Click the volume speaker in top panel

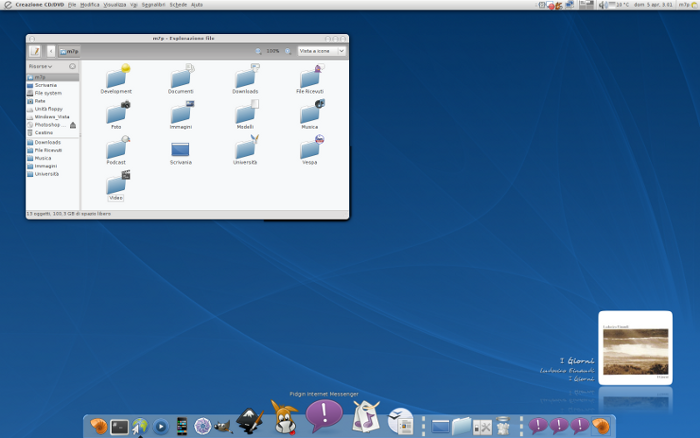click(x=603, y=5)
